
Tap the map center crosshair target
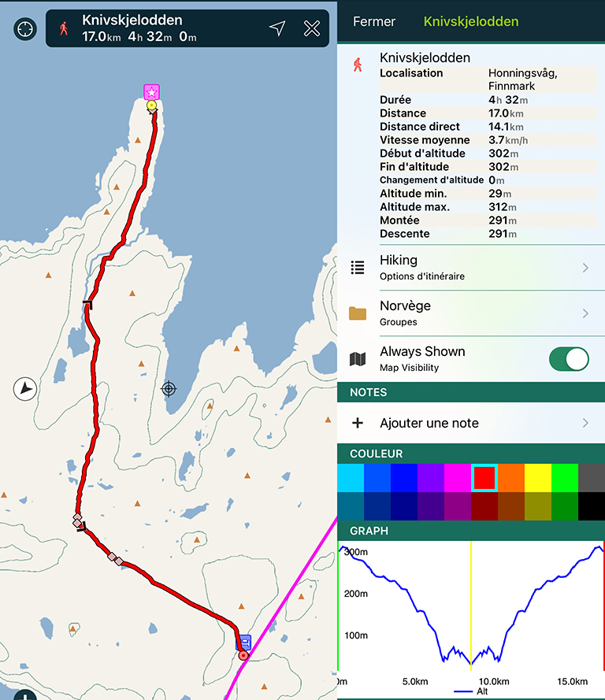[x=169, y=388]
